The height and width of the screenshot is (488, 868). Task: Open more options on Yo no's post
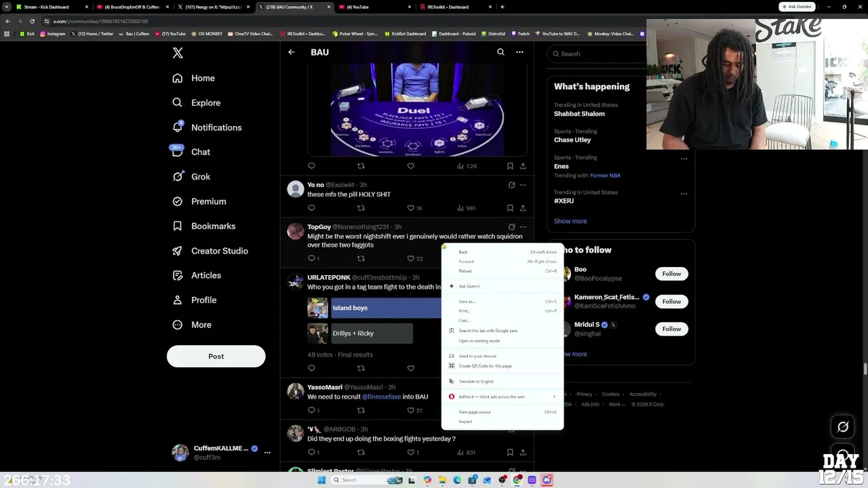(x=523, y=185)
